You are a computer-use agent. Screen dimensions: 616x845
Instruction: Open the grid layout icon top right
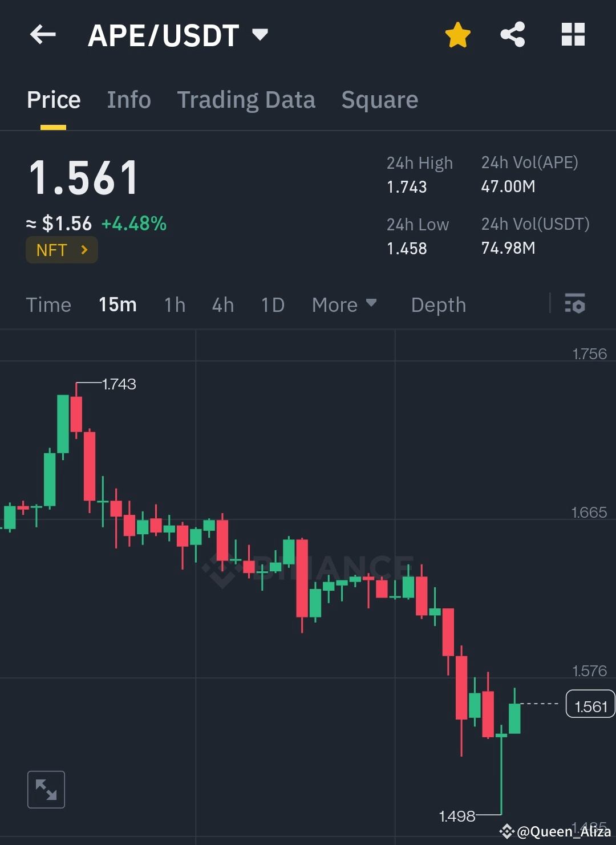(572, 35)
